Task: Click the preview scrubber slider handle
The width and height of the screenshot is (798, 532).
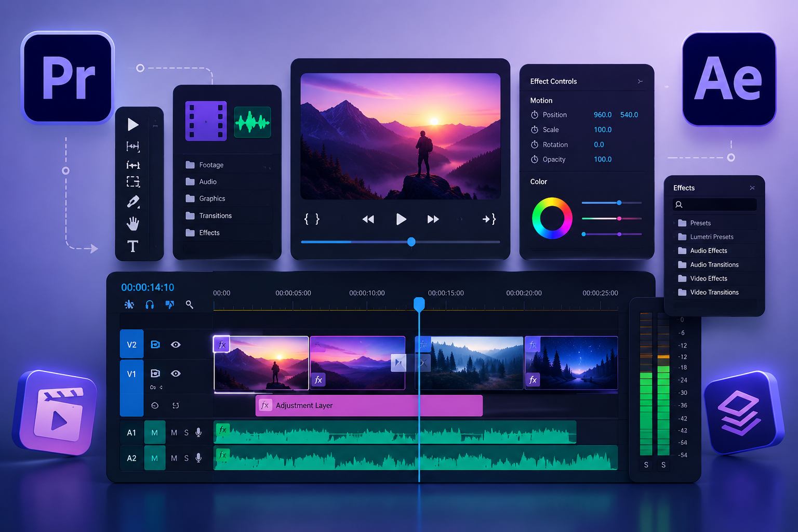Action: coord(411,242)
